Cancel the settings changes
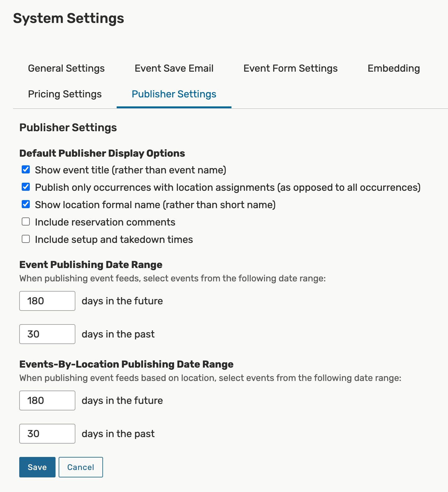The height and width of the screenshot is (492, 448). (x=81, y=467)
